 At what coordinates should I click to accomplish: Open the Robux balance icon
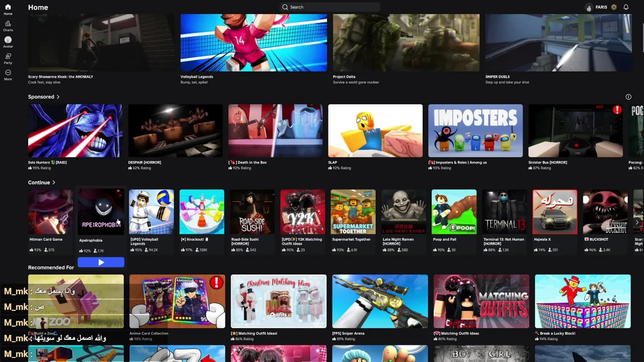click(614, 7)
